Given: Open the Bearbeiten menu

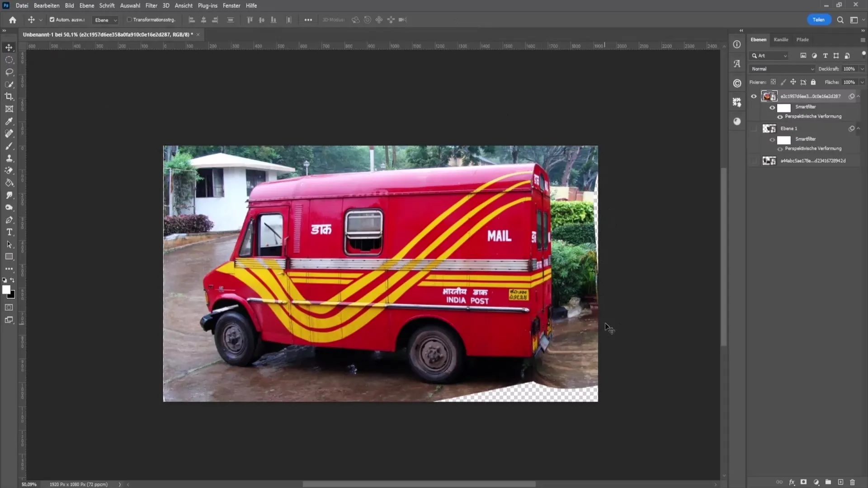Looking at the screenshot, I should 47,5.
